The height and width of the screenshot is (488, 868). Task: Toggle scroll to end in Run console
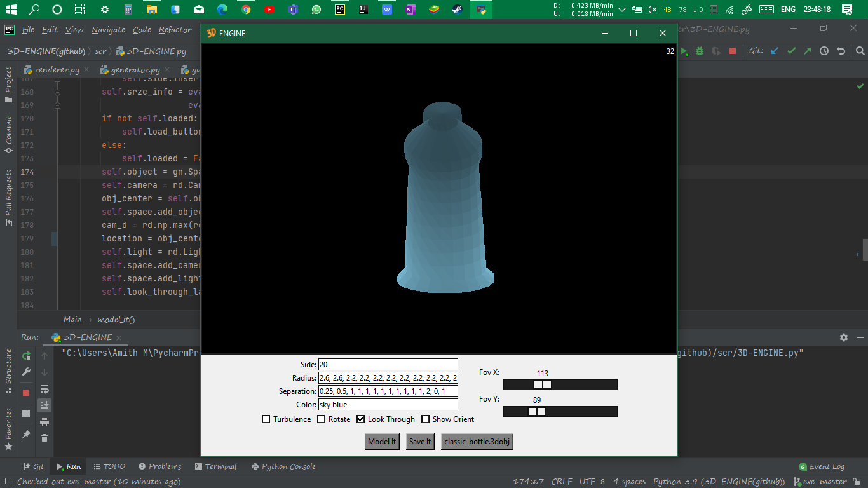[44, 405]
